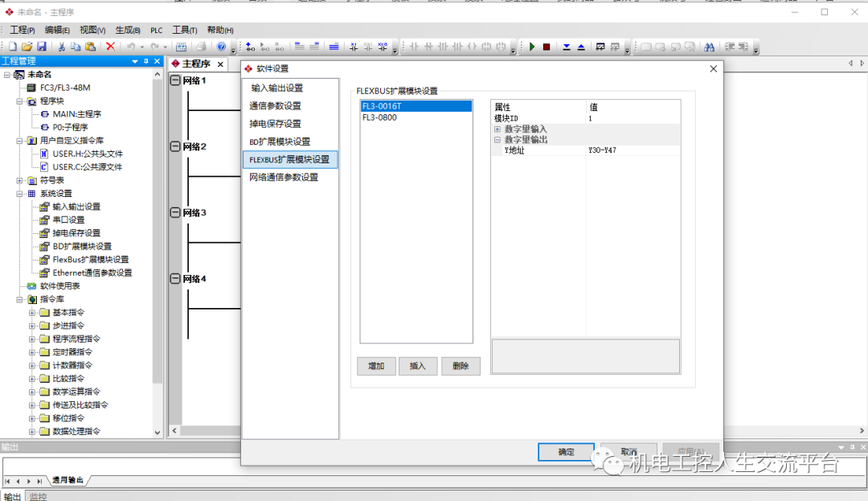Click the red X delete icon
868x501 pixels.
pyautogui.click(x=110, y=47)
